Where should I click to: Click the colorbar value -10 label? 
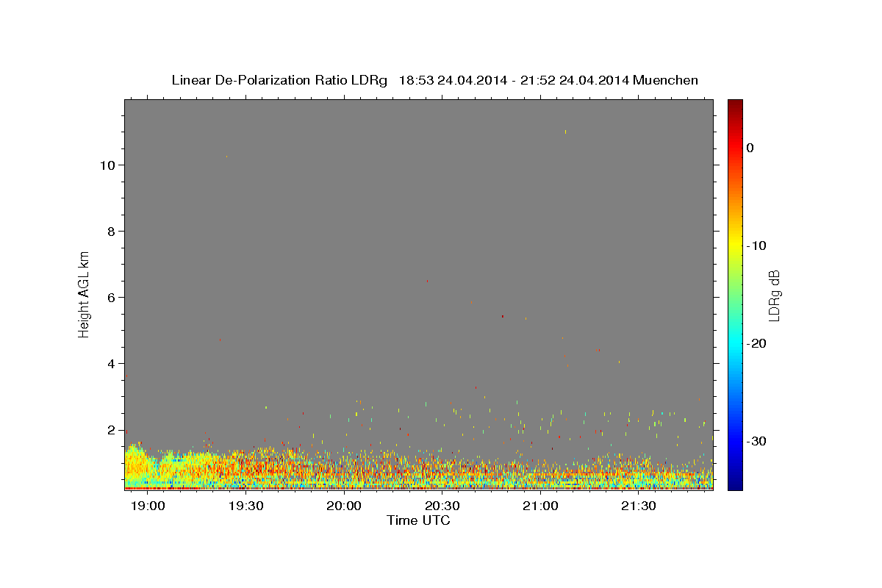pyautogui.click(x=757, y=245)
